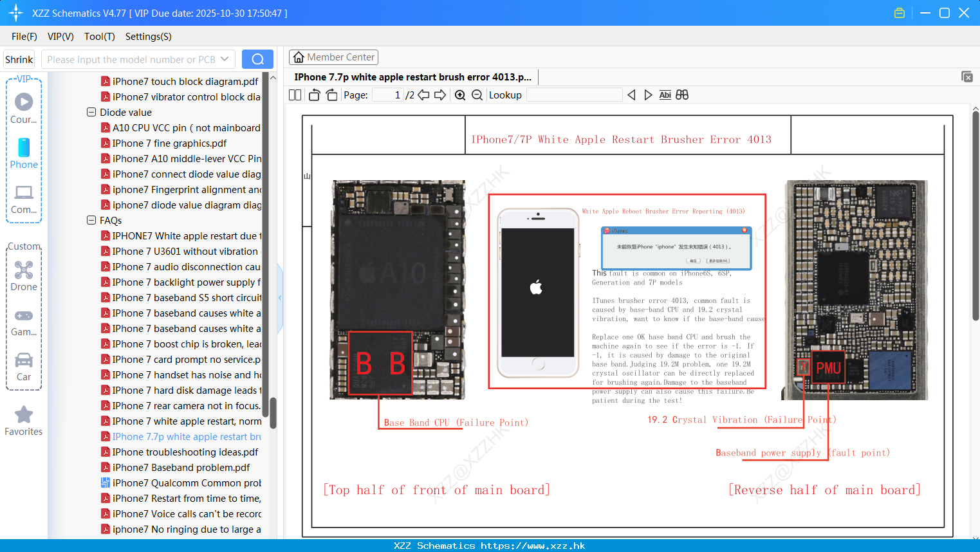Click the file tree vertical scrollbar thumb
The image size is (980, 552).
coord(273,413)
